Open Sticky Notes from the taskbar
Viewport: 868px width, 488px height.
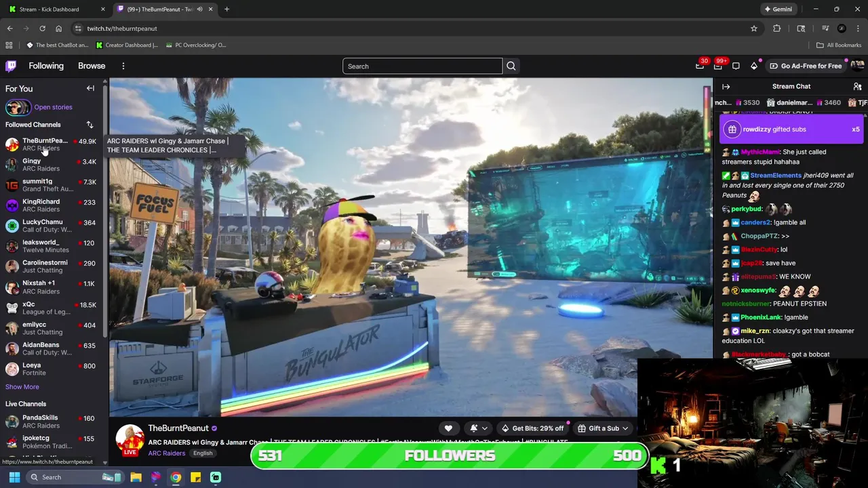pyautogui.click(x=195, y=477)
